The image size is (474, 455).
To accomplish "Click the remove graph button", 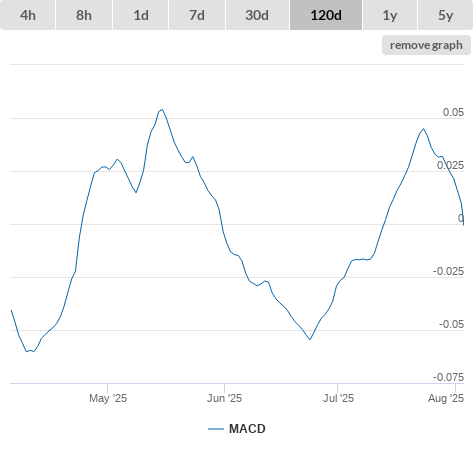I will tap(426, 45).
